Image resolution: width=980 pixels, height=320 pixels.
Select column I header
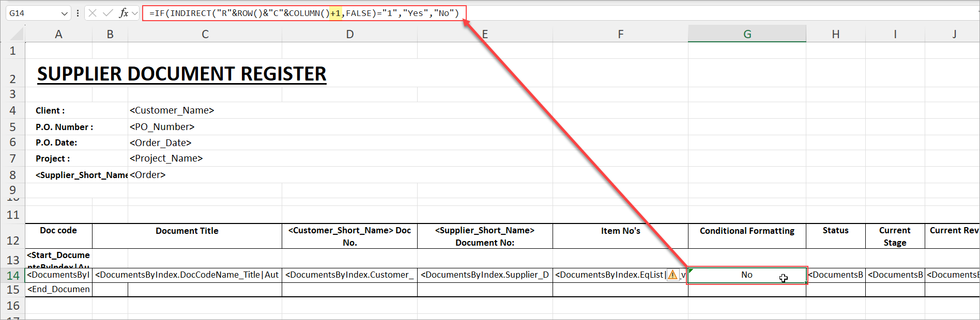(x=895, y=34)
